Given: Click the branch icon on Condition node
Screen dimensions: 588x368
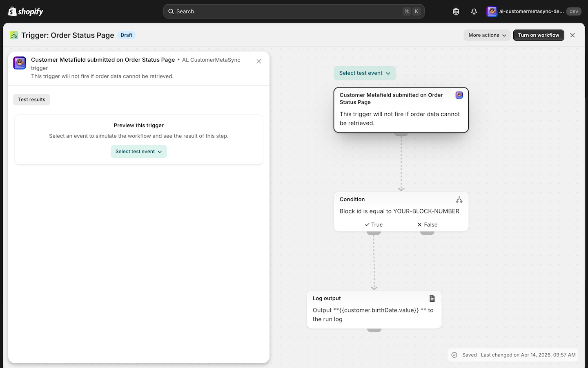Looking at the screenshot, I should click(459, 200).
